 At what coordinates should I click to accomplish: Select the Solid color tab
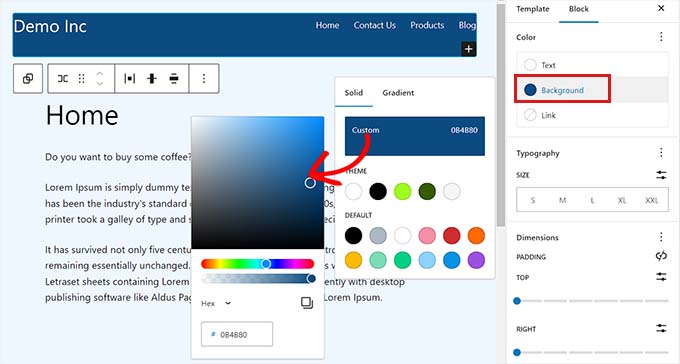click(354, 92)
